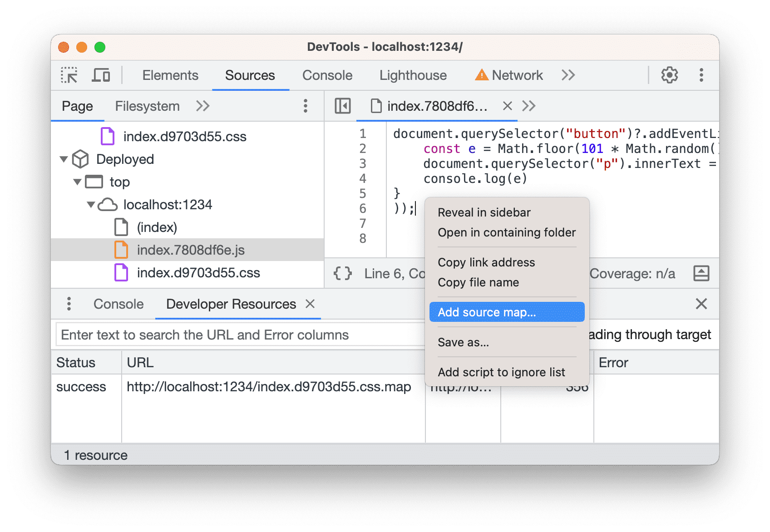This screenshot has width=770, height=532.
Task: Select the inspect element cursor icon
Action: (68, 75)
